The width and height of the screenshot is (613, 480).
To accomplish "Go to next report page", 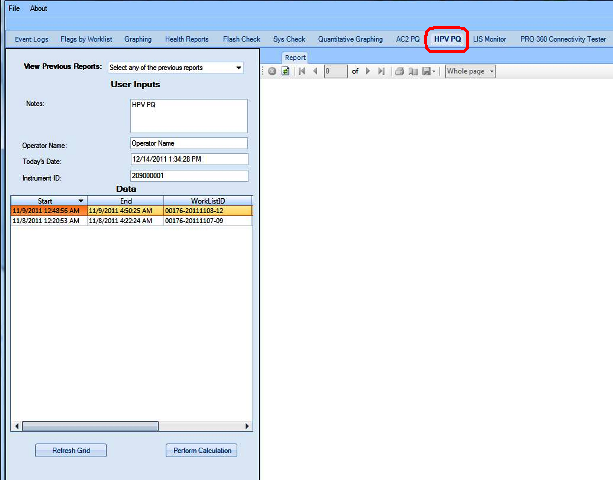I will [x=368, y=72].
